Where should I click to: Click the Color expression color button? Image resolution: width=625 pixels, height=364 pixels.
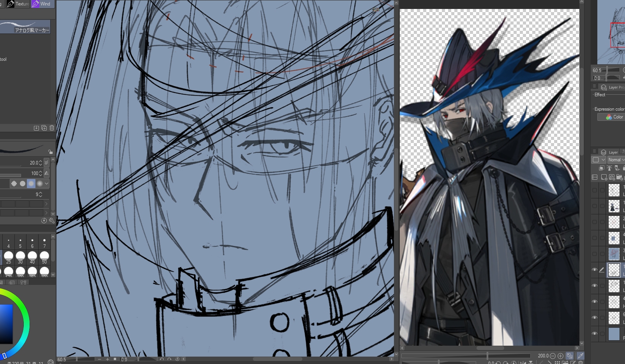click(x=614, y=117)
